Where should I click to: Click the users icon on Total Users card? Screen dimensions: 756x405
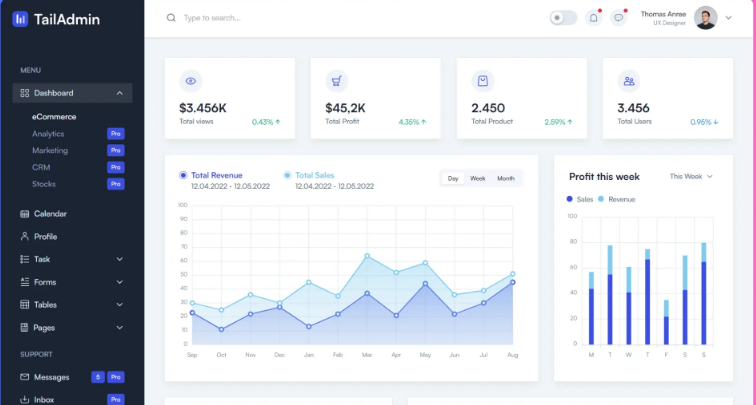click(629, 81)
